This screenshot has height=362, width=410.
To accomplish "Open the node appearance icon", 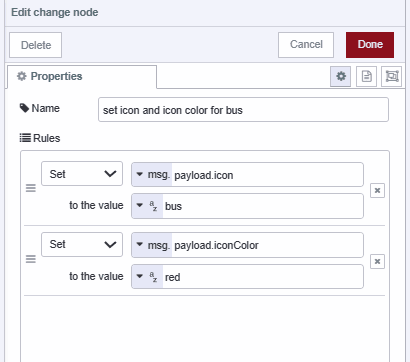I will [392, 77].
